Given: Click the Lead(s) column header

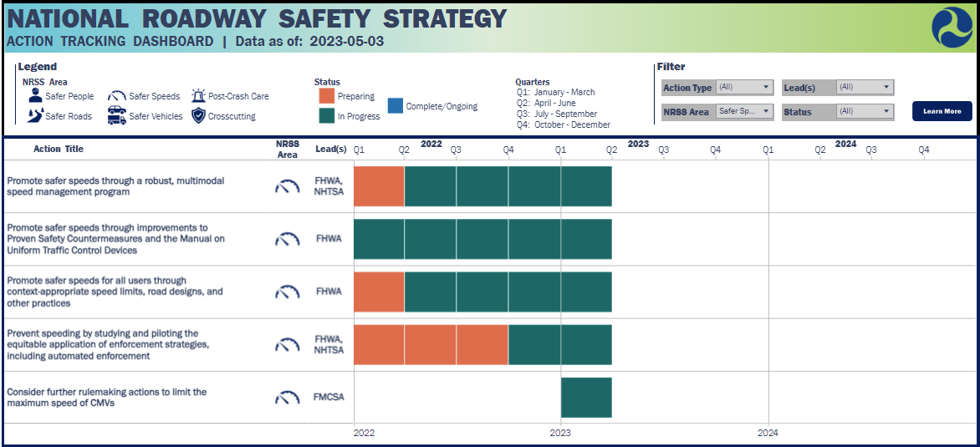Looking at the screenshot, I should coord(331,149).
